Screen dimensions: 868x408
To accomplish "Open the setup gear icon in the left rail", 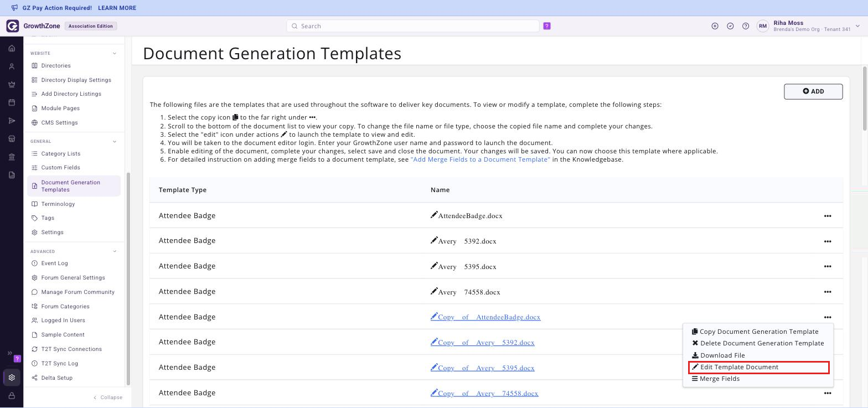I will tap(12, 378).
